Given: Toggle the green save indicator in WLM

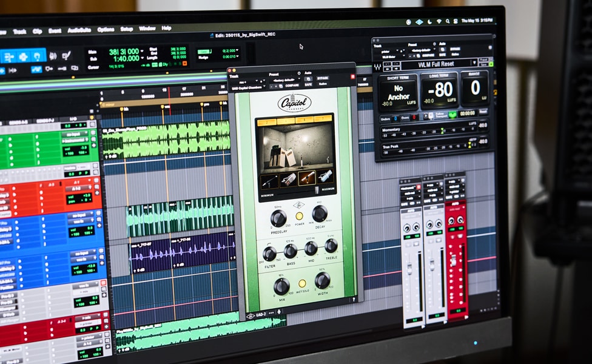Looking at the screenshot, I should pos(491,64).
